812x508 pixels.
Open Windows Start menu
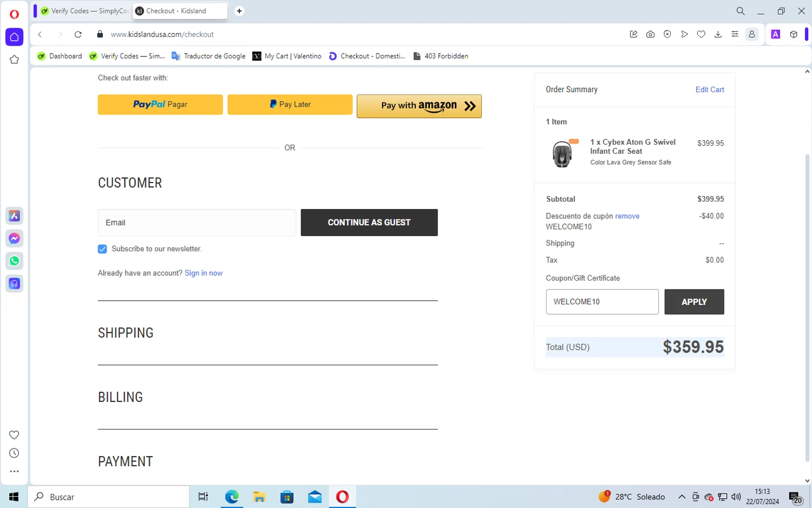14,497
